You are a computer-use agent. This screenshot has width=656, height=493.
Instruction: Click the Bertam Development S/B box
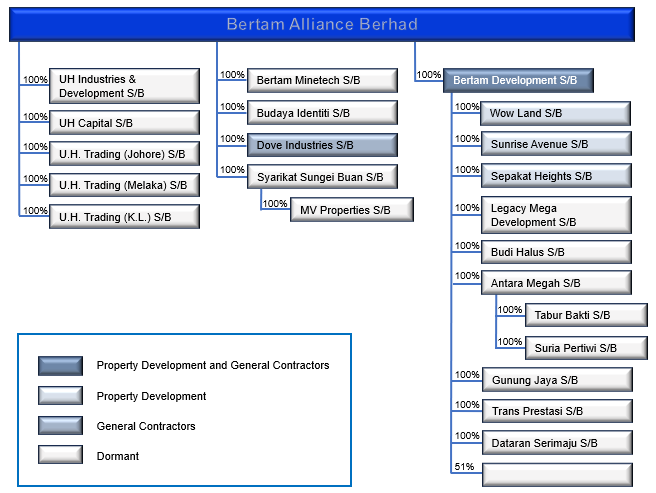click(518, 80)
